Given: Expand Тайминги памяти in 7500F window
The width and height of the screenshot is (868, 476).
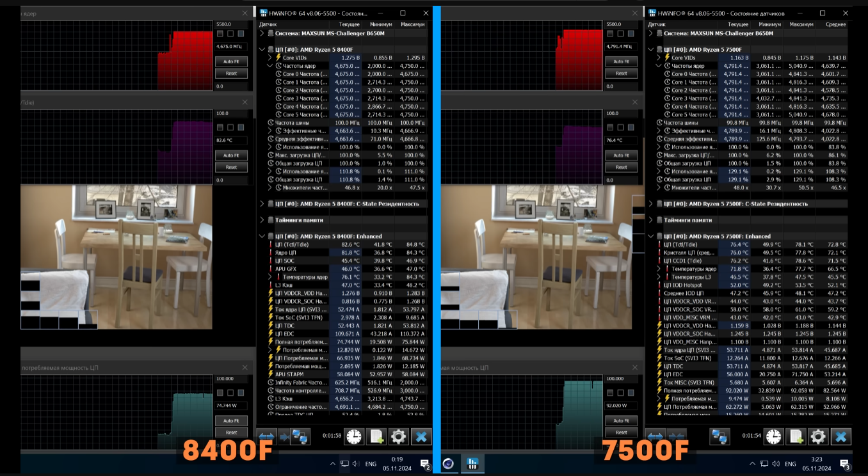Looking at the screenshot, I should tap(651, 220).
